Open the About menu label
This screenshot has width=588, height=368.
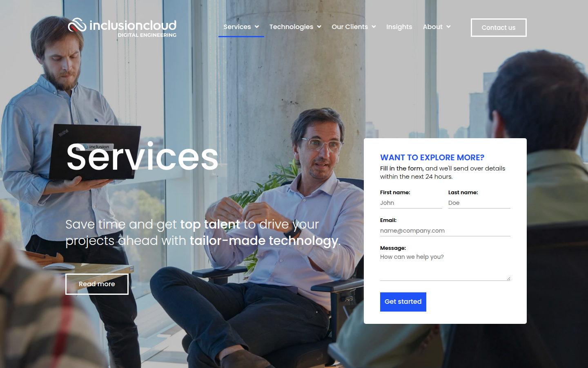pos(432,27)
